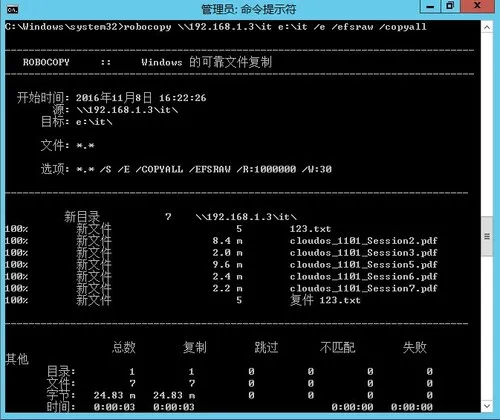This screenshot has width=500, height=420.
Task: Restore down the command prompt window
Action: coord(450,7)
